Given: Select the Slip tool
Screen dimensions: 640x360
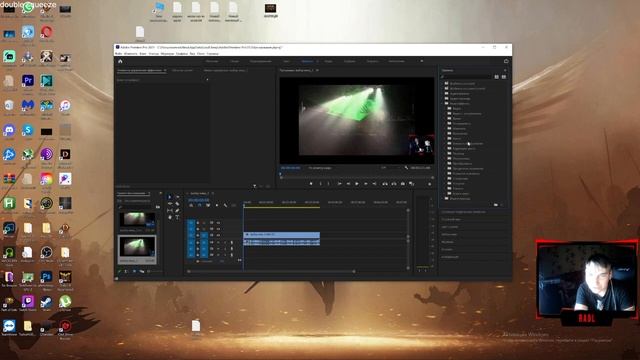Looking at the screenshot, I should (x=170, y=211).
